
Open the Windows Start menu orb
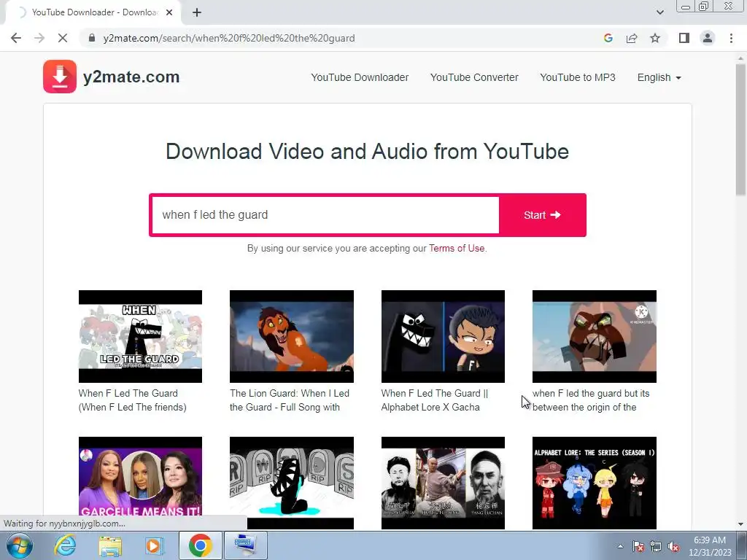point(20,545)
